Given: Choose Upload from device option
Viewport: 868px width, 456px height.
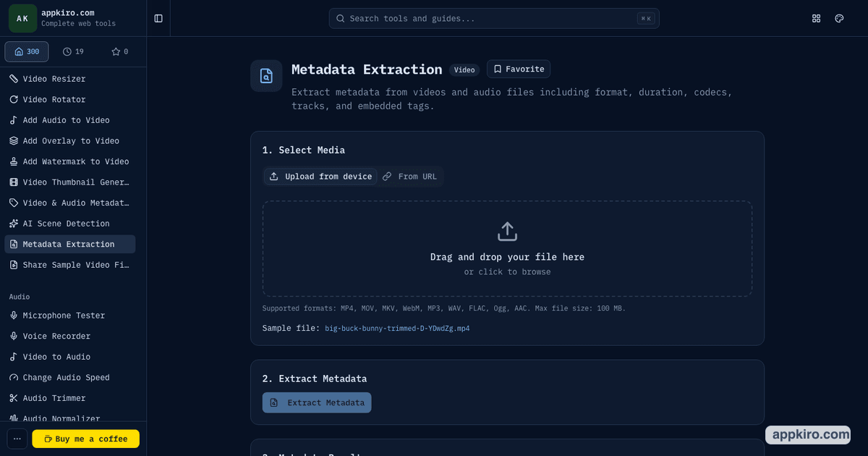Looking at the screenshot, I should (x=320, y=177).
